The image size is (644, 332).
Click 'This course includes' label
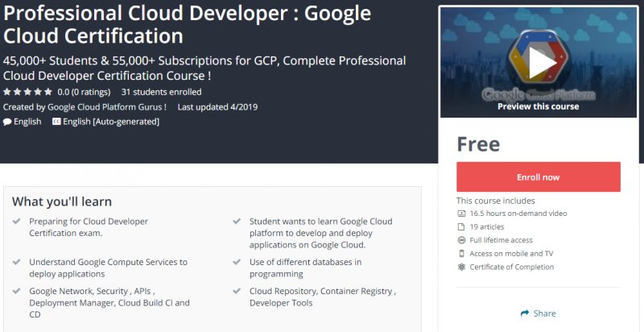496,201
